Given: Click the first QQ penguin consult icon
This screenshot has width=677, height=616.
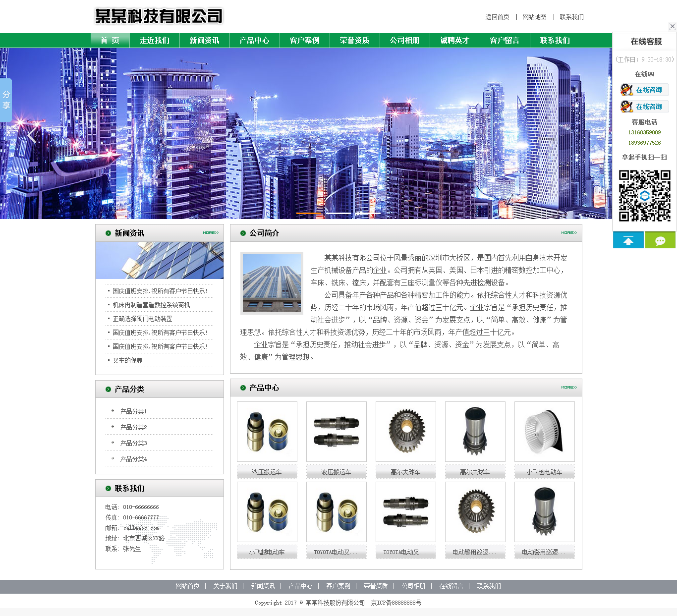Looking at the screenshot, I should tap(626, 90).
